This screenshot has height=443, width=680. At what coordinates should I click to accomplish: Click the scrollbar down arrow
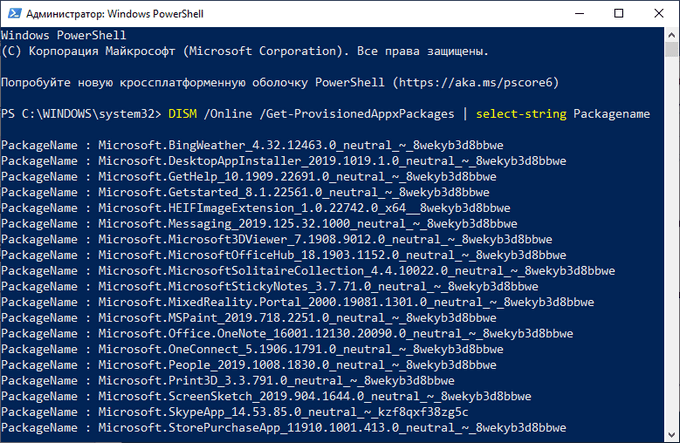pos(671,435)
